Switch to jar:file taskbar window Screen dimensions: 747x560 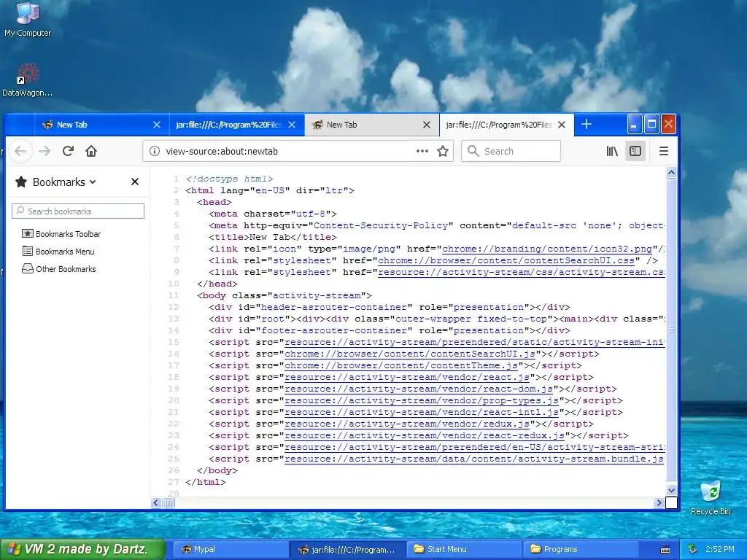click(x=348, y=550)
